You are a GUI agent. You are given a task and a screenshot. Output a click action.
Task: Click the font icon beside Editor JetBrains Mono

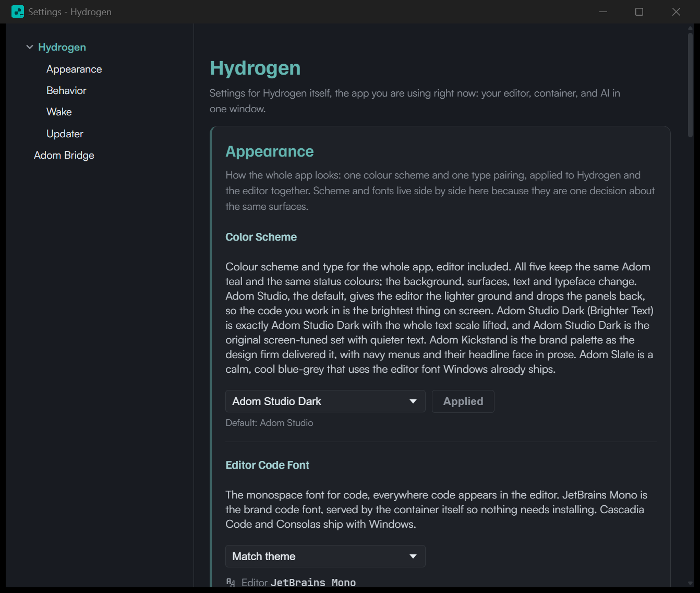point(231,583)
